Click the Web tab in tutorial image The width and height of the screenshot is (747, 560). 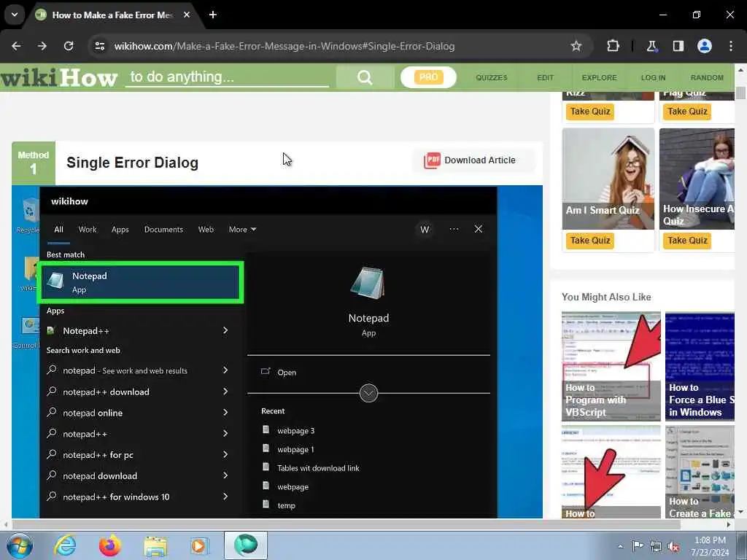pos(206,230)
